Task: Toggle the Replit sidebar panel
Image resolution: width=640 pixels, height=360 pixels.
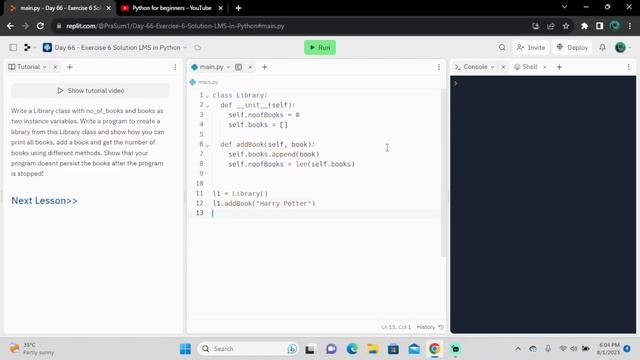Action: [x=13, y=47]
